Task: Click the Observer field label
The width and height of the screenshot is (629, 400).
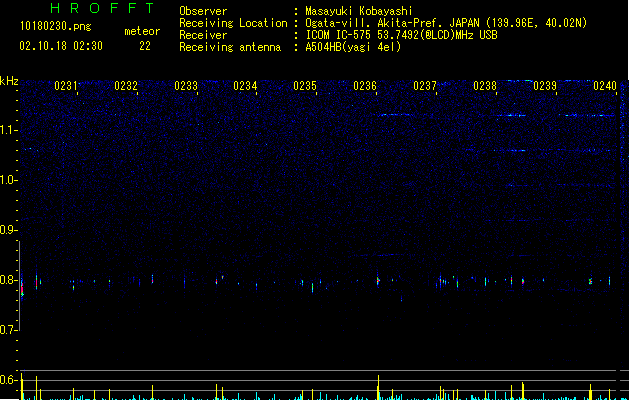Action: (x=203, y=11)
